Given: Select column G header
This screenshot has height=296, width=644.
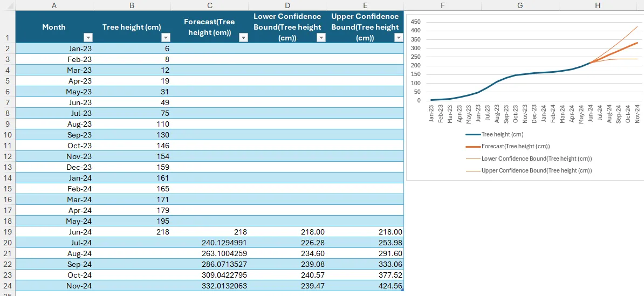Looking at the screenshot, I should 520,5.
